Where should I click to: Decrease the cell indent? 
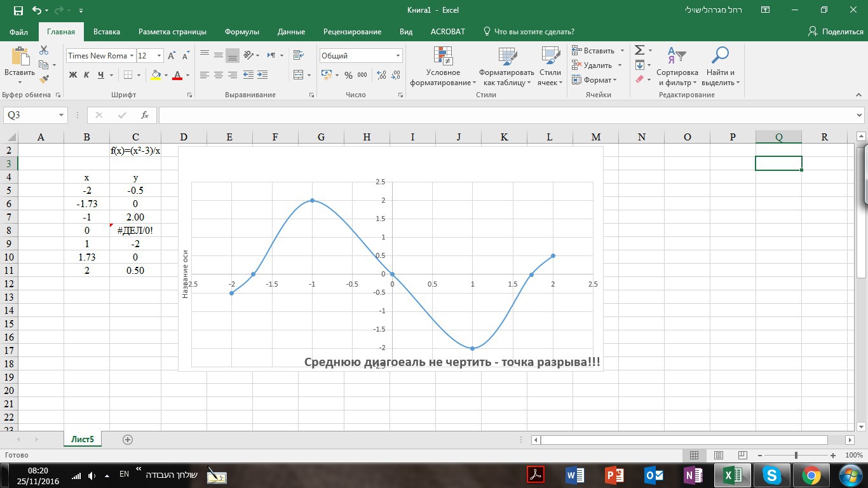[x=248, y=75]
